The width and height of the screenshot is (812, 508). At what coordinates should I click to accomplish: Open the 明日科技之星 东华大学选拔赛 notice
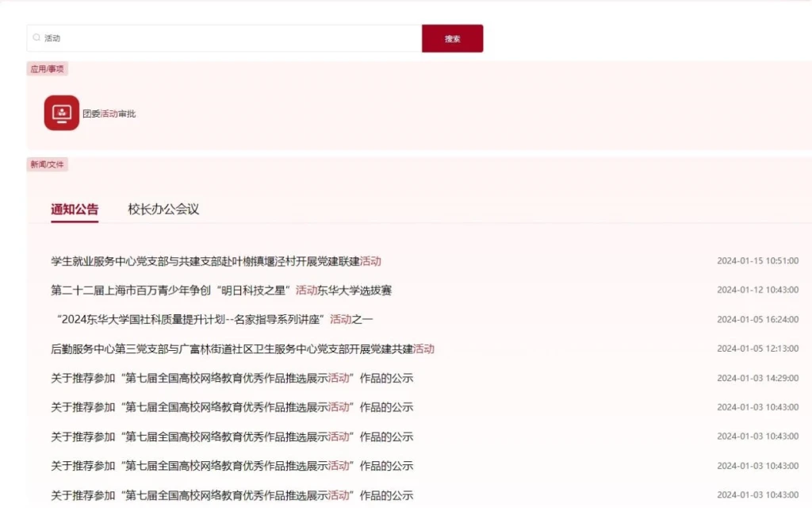click(221, 291)
